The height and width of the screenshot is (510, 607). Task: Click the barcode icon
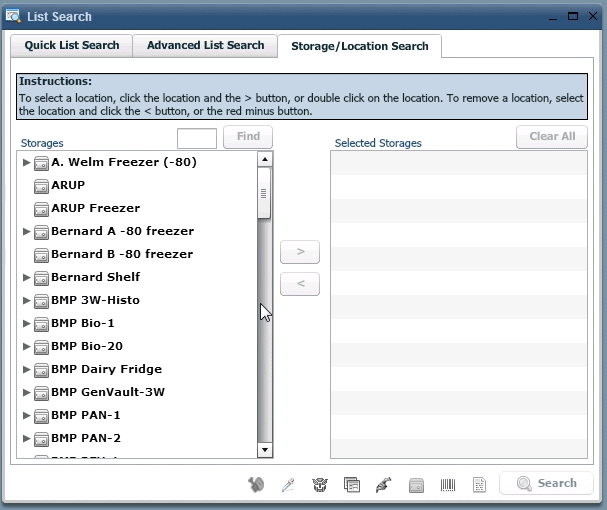(448, 485)
